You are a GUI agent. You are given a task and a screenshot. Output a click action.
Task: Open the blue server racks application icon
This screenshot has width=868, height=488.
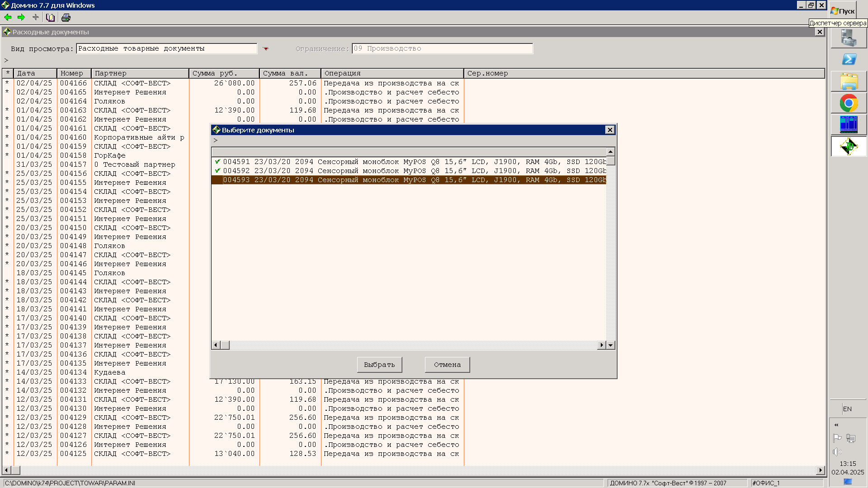pos(849,124)
